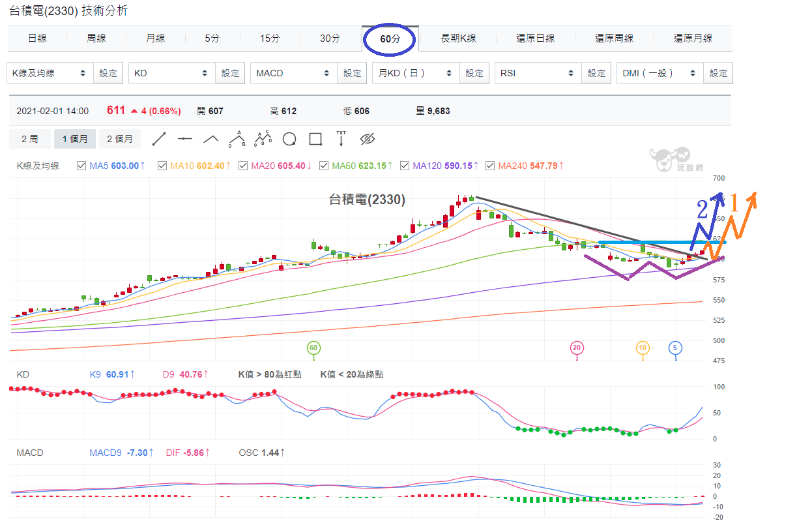Click the MA5 marker on chart axis
Viewport: 812px width, 523px height.
point(675,348)
